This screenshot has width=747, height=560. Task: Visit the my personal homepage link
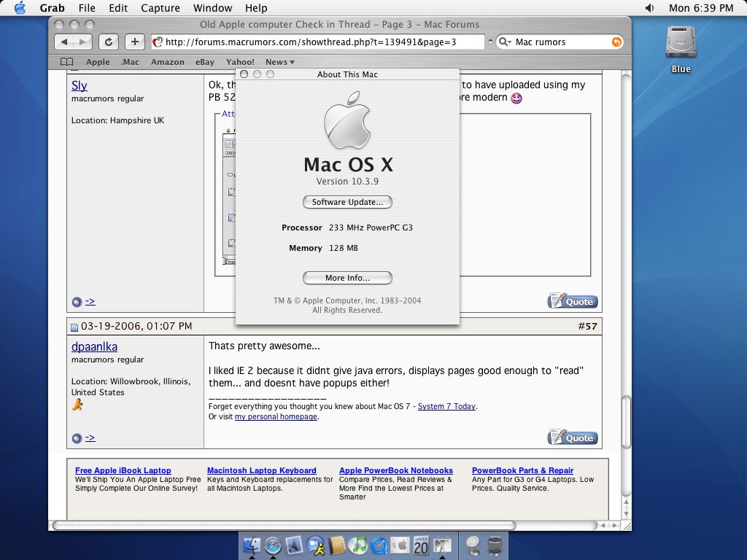[x=276, y=416]
